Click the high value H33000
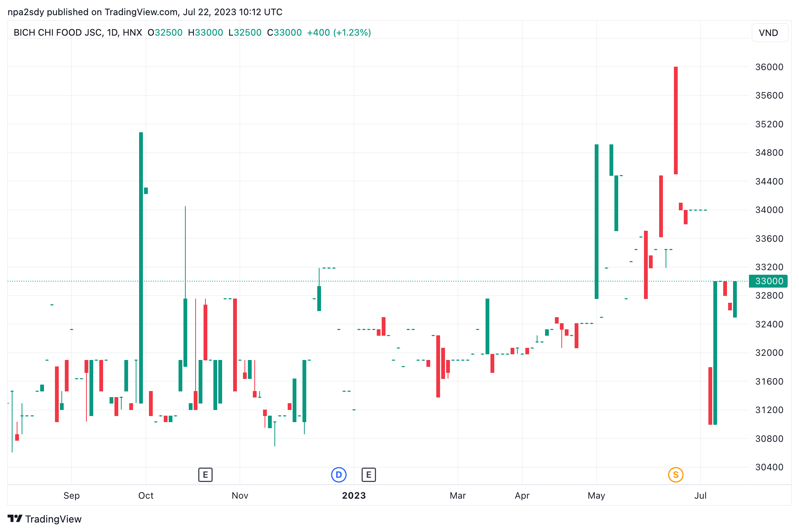Image resolution: width=799 pixels, height=532 pixels. click(x=205, y=33)
